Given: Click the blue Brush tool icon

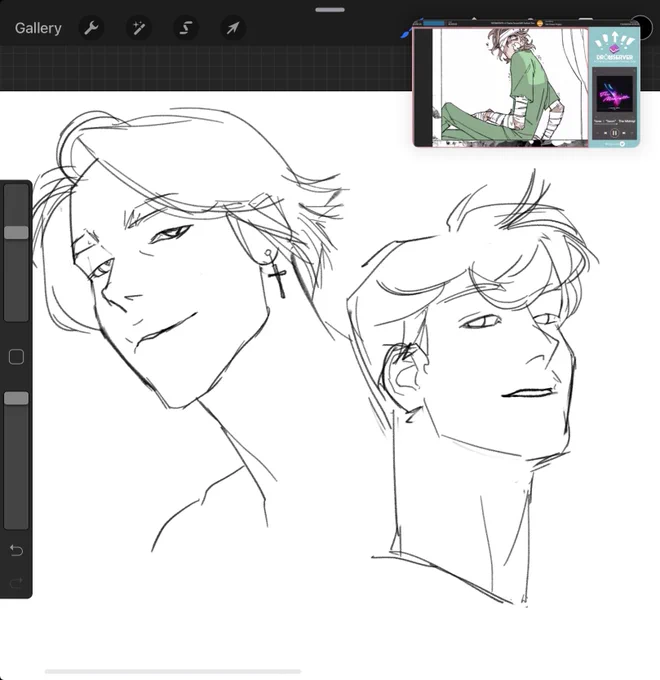Looking at the screenshot, I should (406, 33).
